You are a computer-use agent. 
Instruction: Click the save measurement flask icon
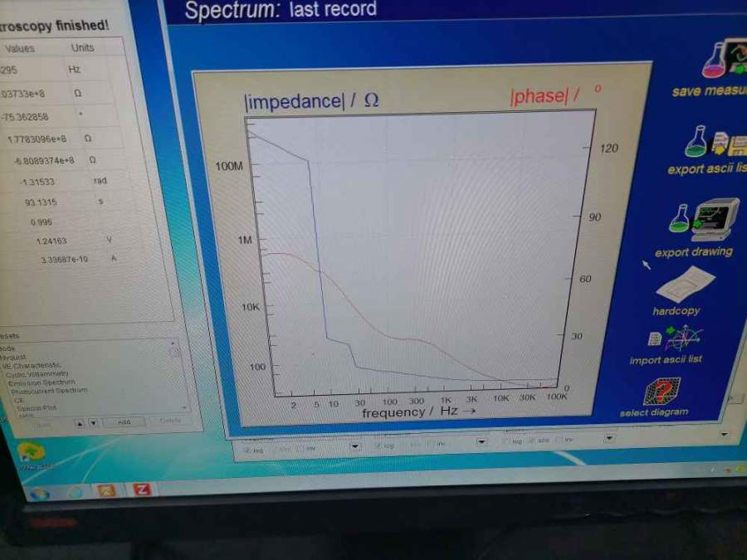coord(723,59)
